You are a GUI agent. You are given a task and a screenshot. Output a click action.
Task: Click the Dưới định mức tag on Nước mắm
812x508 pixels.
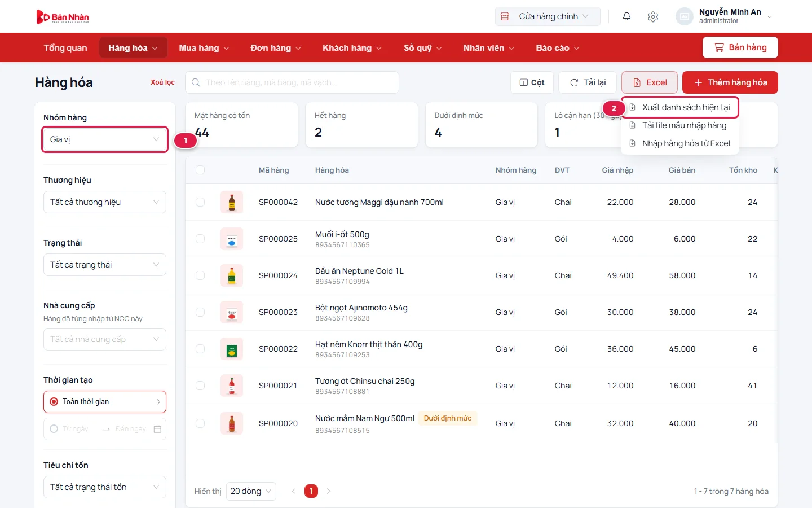(448, 418)
